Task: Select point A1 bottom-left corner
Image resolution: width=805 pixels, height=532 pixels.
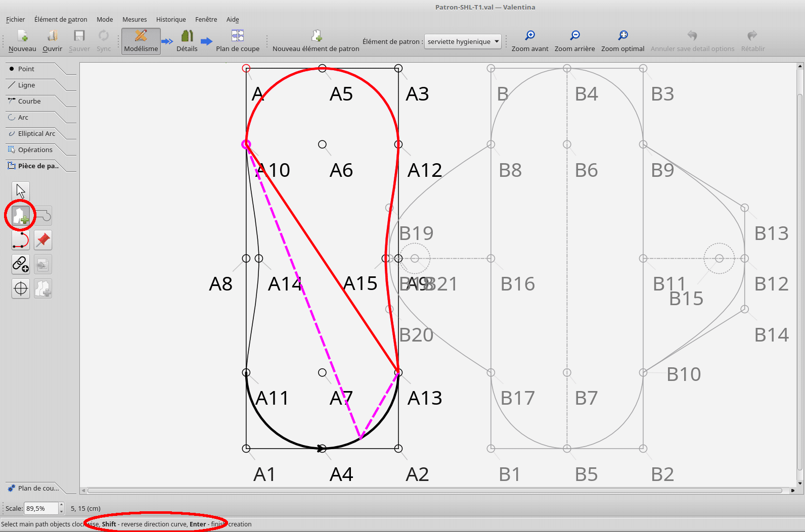Action: pyautogui.click(x=246, y=448)
